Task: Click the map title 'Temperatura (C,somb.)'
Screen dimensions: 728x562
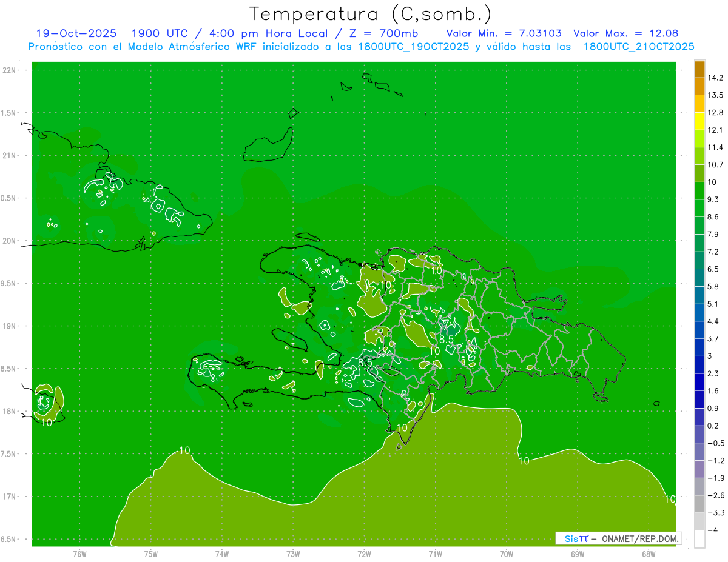Action: click(x=371, y=13)
